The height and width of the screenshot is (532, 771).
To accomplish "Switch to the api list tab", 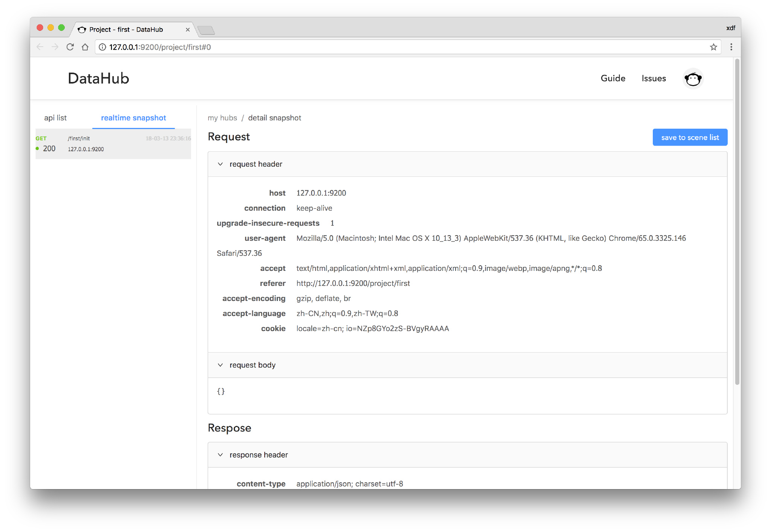I will point(55,118).
